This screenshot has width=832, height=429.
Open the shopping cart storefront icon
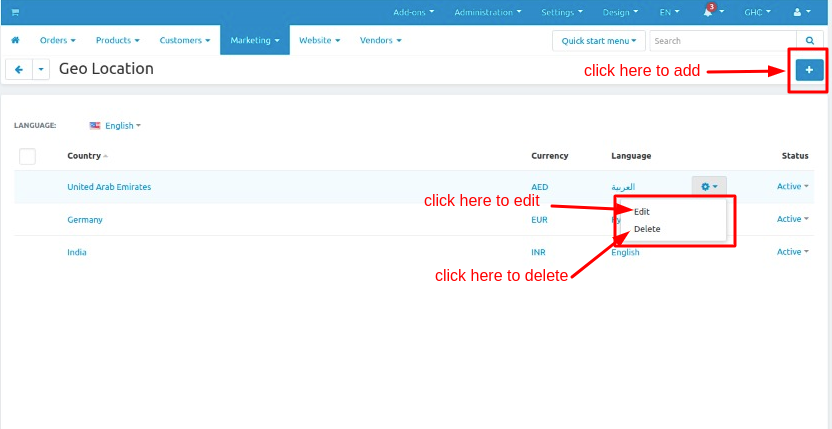tap(15, 12)
